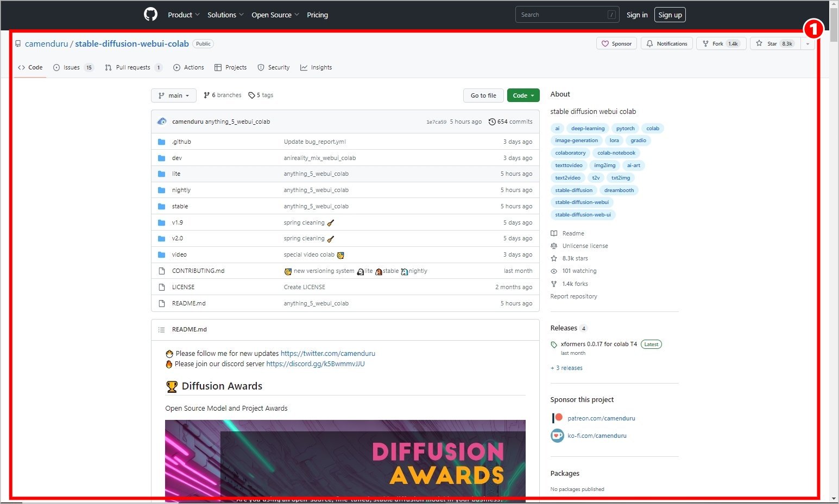839x504 pixels.
Task: Click the Diffusion Awards banner image
Action: tap(345, 461)
